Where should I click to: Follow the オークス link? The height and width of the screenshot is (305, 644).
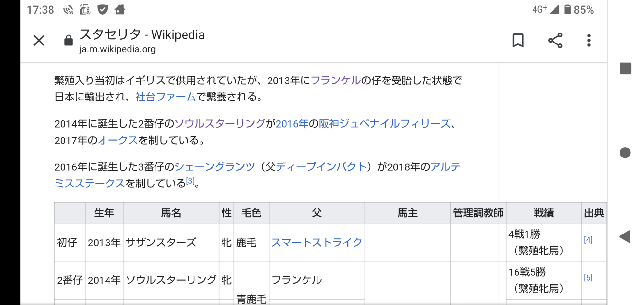118,140
